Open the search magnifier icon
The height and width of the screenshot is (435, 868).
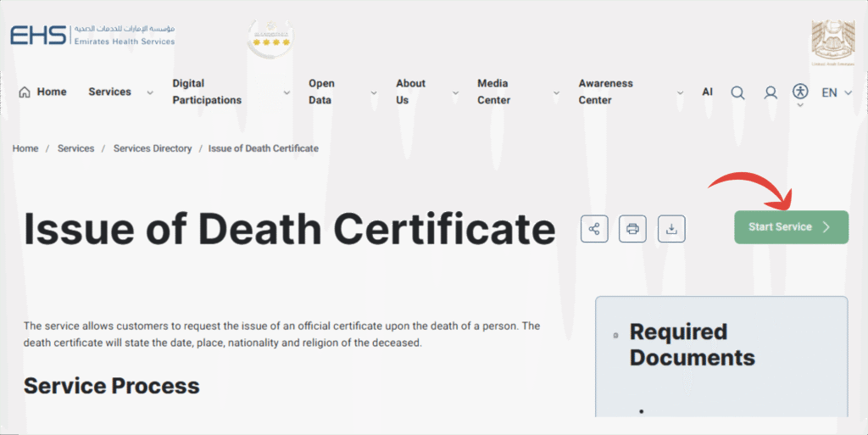(737, 92)
